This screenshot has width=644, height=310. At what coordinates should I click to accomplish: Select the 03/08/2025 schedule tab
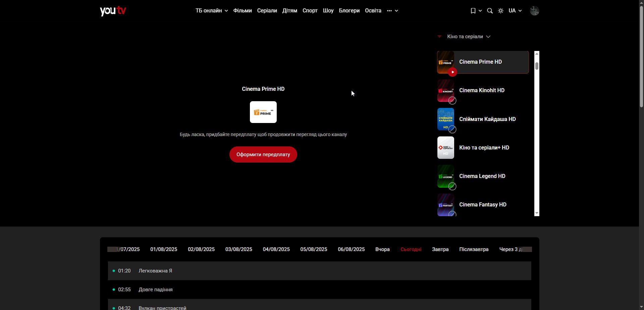click(x=239, y=249)
